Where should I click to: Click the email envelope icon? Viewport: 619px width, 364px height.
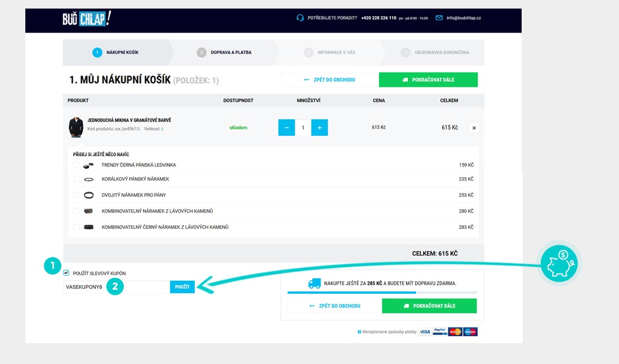coord(439,18)
